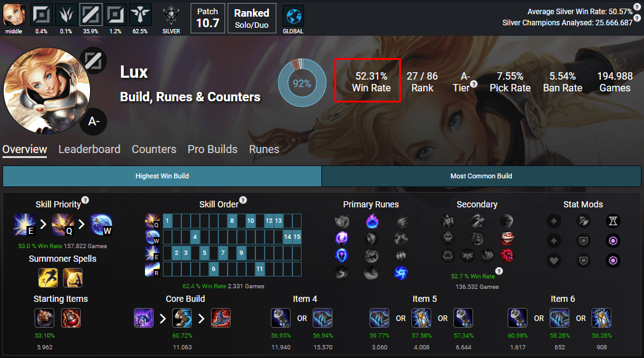Open the GLOBAL region filter
This screenshot has height=358, width=644.
[293, 19]
